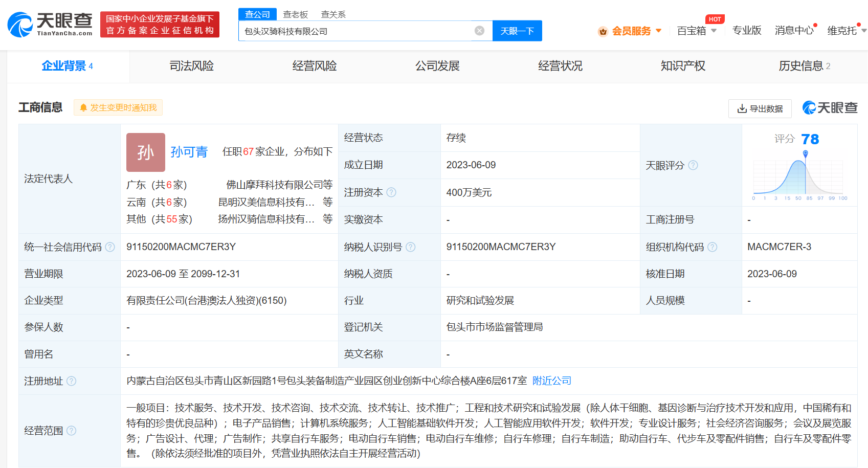Select credit code 91150200MACMC7ER3Y under 统一社会信用代码

click(x=181, y=247)
